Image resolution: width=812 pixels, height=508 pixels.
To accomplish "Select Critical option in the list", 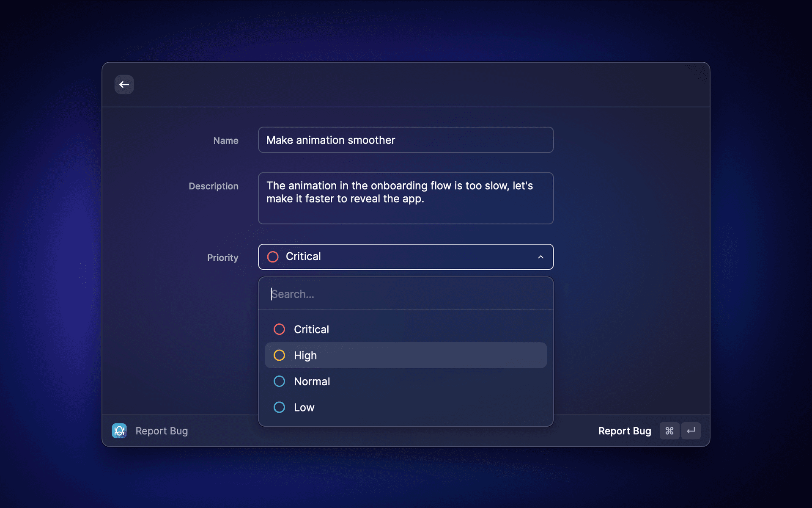I will point(311,329).
